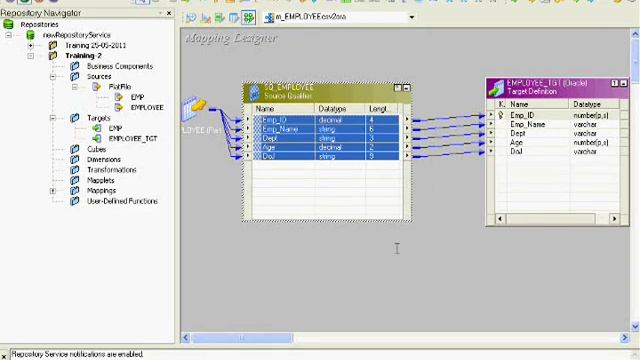
Task: Click the Cubes folder icon
Action: coord(75,149)
